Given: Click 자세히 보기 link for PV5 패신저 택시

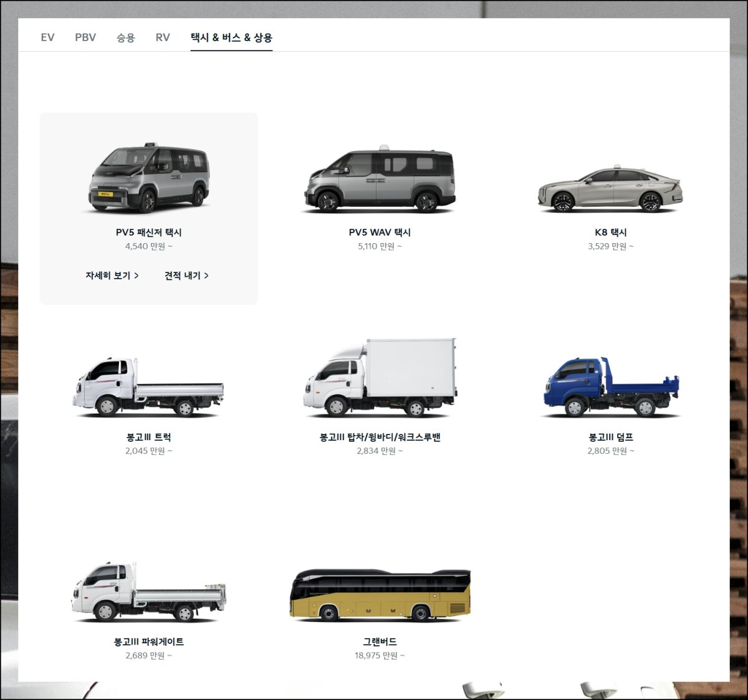Looking at the screenshot, I should click(x=112, y=276).
